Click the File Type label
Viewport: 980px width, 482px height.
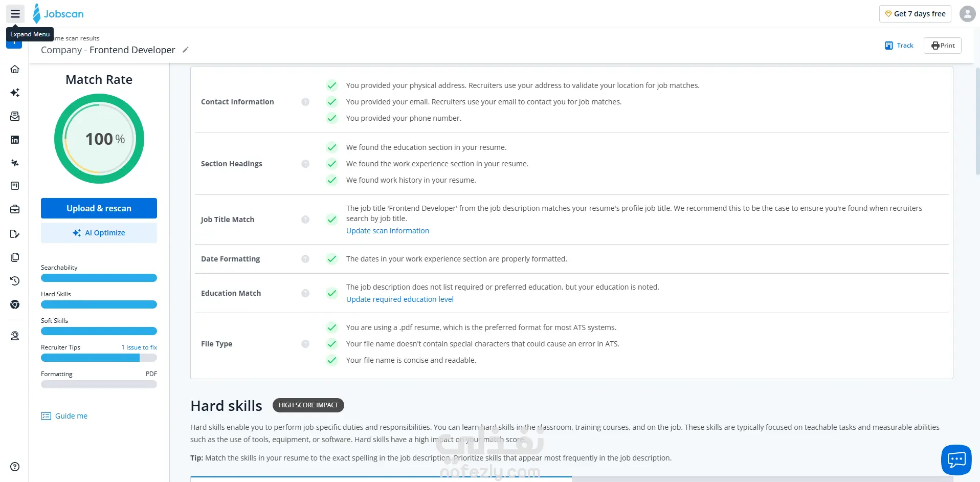[216, 344]
